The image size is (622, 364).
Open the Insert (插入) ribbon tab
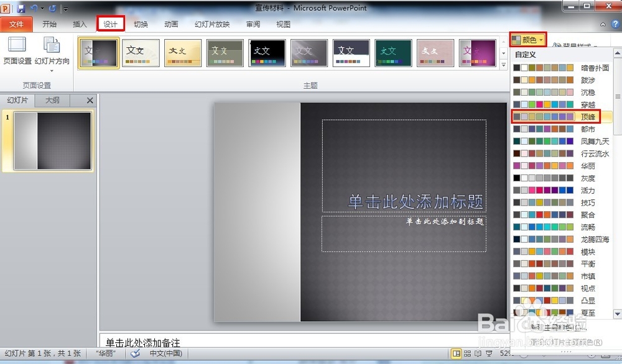[80, 24]
